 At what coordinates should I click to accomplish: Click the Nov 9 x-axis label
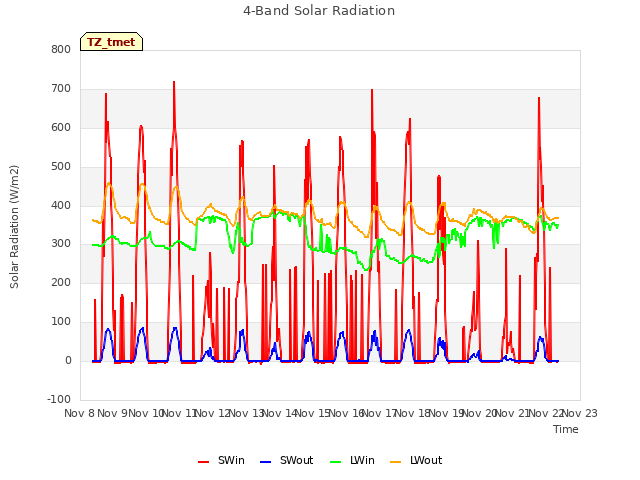pos(113,413)
